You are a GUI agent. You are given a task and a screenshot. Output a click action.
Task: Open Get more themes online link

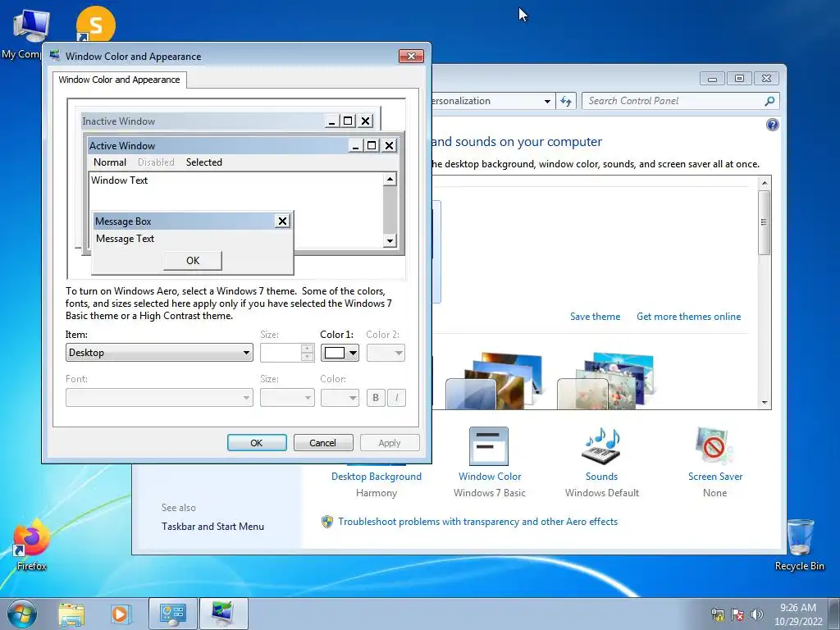click(x=688, y=317)
